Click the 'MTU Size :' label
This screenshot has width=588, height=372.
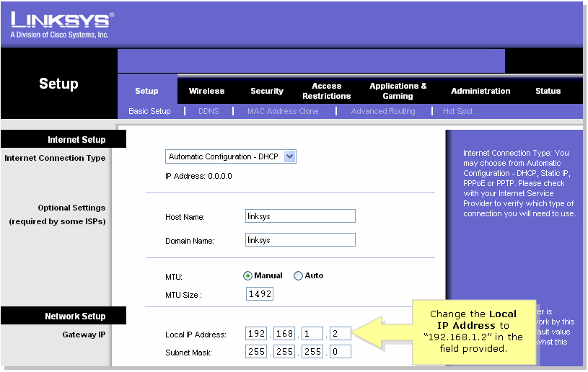coord(183,295)
